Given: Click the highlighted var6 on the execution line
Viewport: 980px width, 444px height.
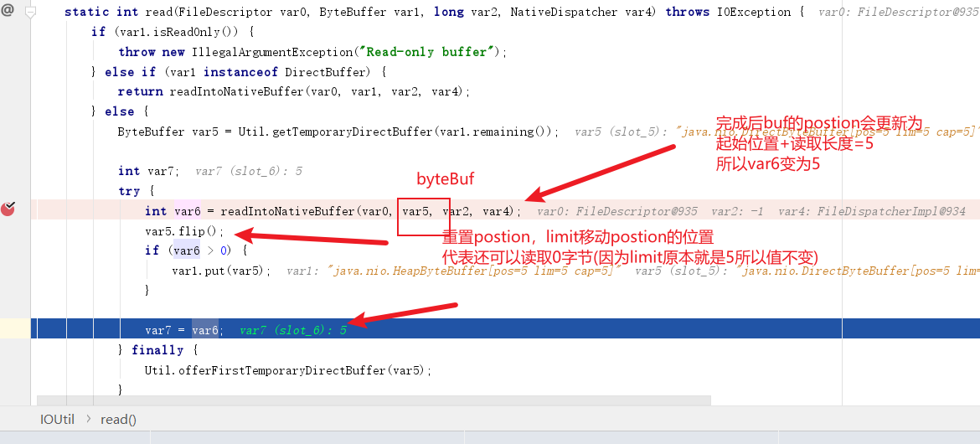Looking at the screenshot, I should [205, 330].
